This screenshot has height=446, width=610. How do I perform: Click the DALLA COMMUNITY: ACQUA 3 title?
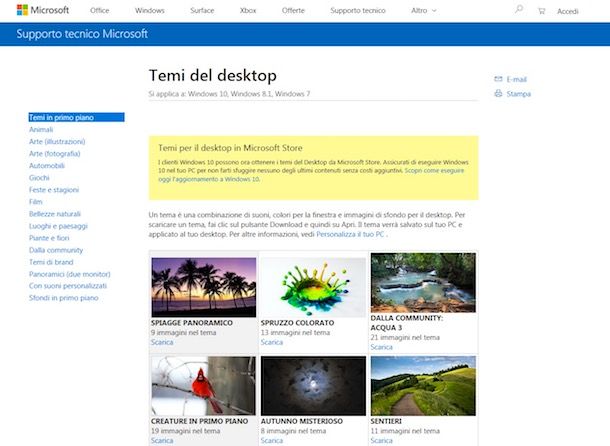[407, 323]
